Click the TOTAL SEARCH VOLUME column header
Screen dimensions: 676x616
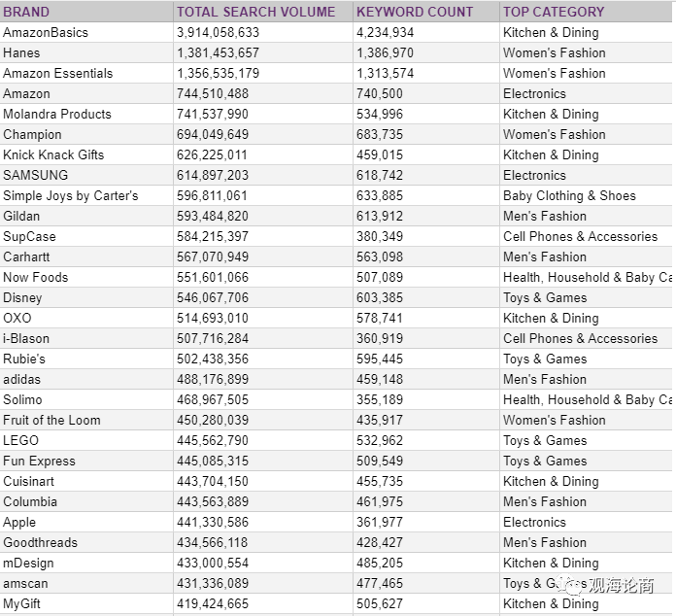263,12
